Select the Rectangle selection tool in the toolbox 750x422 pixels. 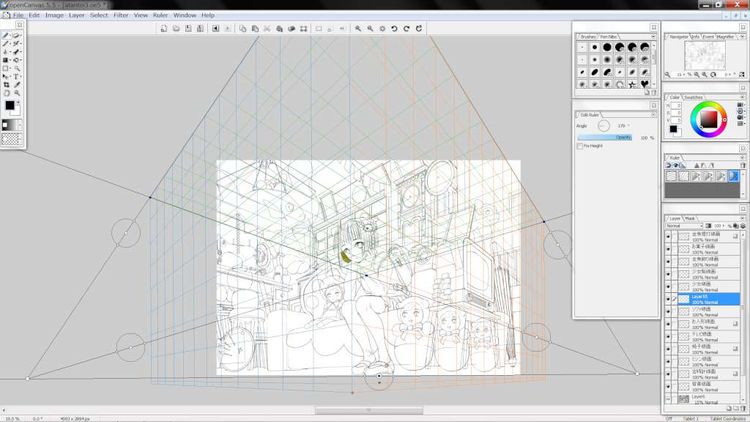[6, 68]
